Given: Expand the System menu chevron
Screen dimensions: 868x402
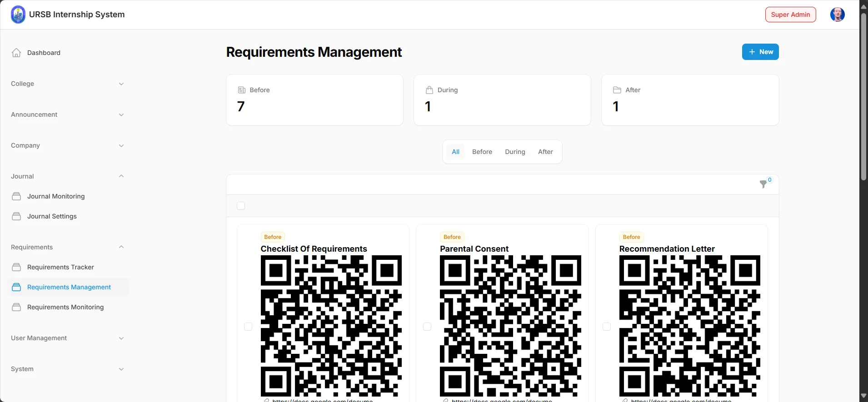Looking at the screenshot, I should (x=121, y=369).
